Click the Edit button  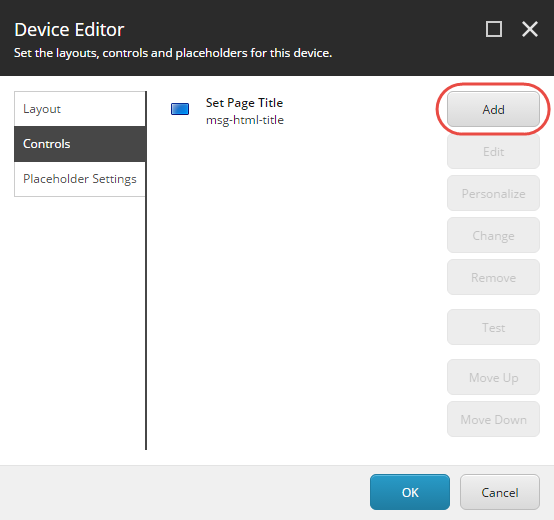[493, 152]
